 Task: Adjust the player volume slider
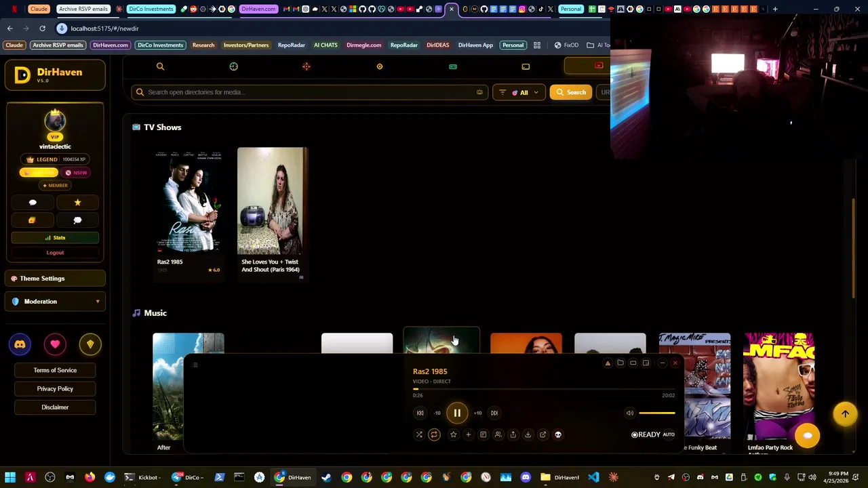pos(656,413)
